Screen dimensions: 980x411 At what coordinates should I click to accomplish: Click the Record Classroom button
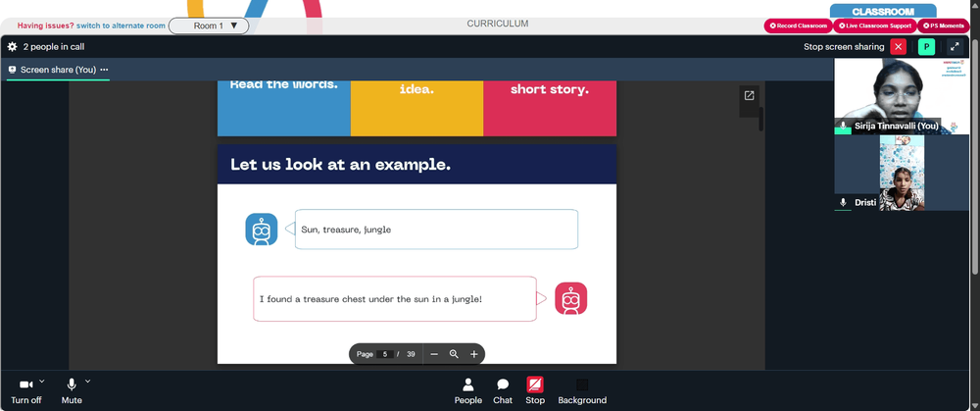(x=798, y=26)
